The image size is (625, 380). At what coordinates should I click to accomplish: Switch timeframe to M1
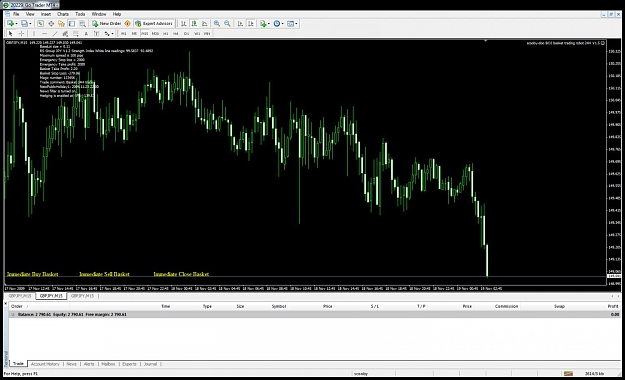124,33
